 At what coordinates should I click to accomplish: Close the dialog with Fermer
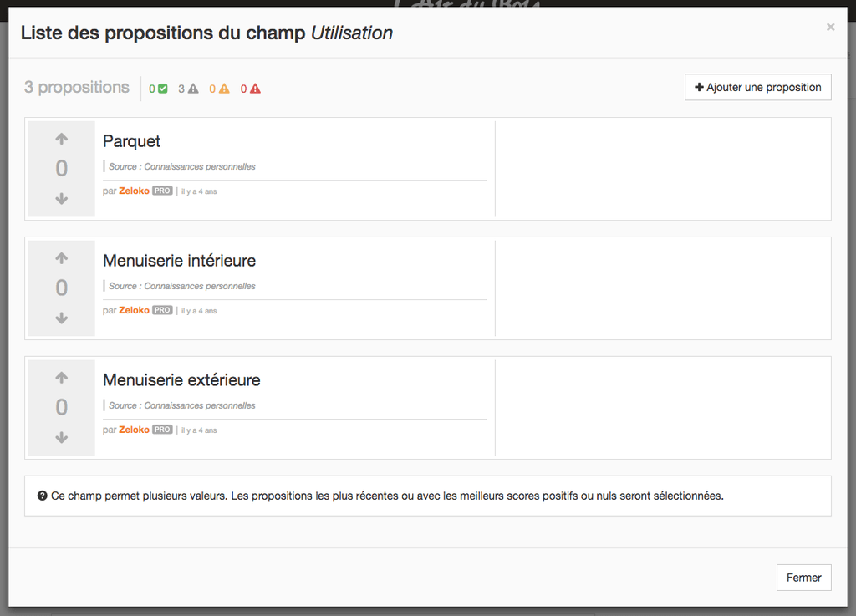[x=803, y=578]
